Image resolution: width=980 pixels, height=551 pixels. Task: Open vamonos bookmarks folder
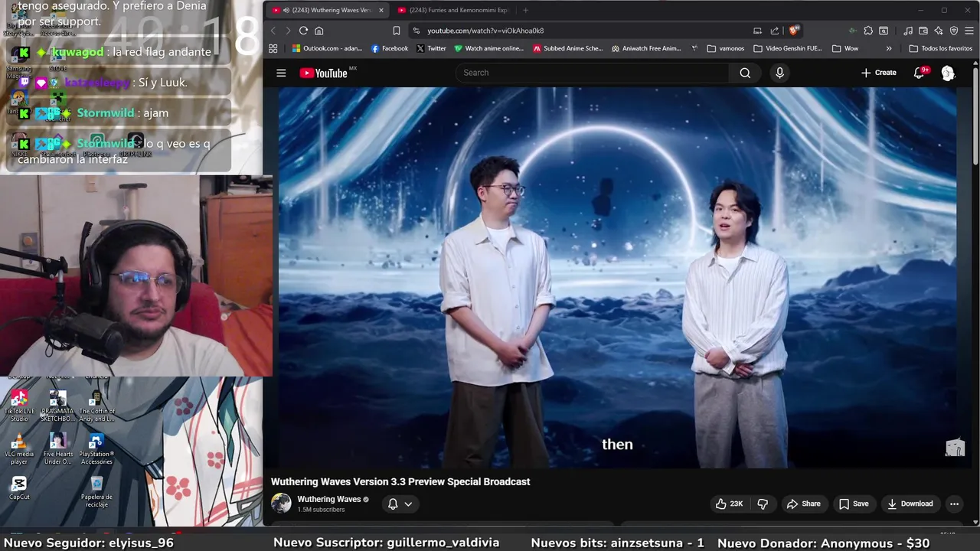pyautogui.click(x=726, y=48)
